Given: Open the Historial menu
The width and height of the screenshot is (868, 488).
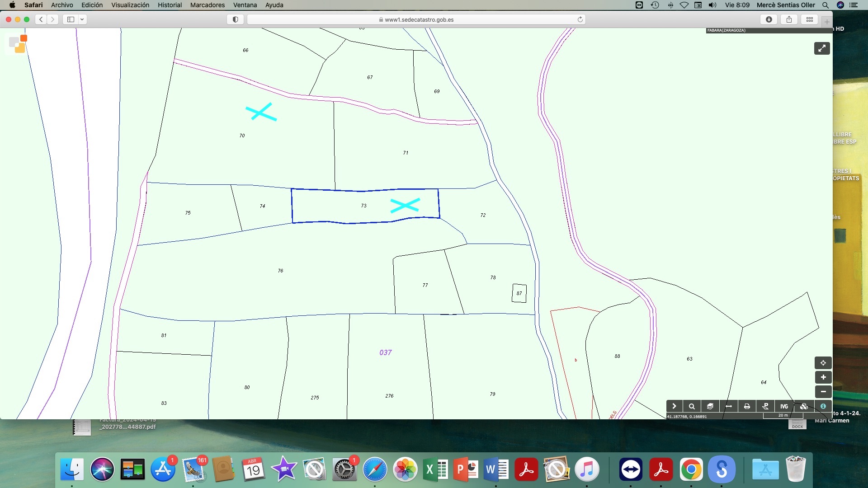Looking at the screenshot, I should click(170, 5).
